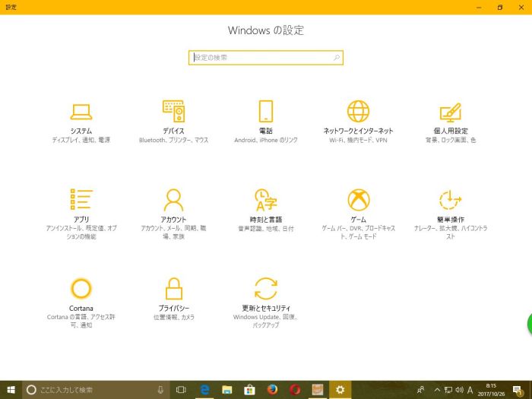Click Android、iPhone のリンク description
The image size is (532, 399).
(x=266, y=140)
